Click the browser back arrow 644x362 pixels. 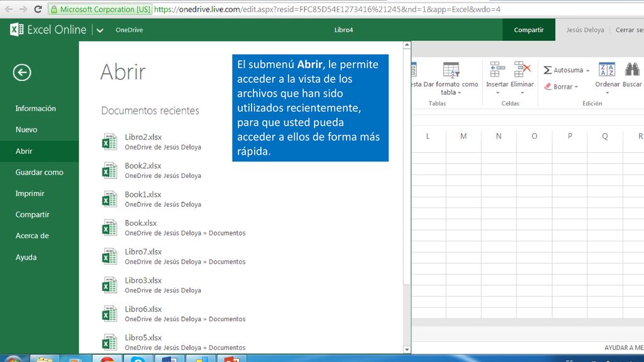(9, 9)
